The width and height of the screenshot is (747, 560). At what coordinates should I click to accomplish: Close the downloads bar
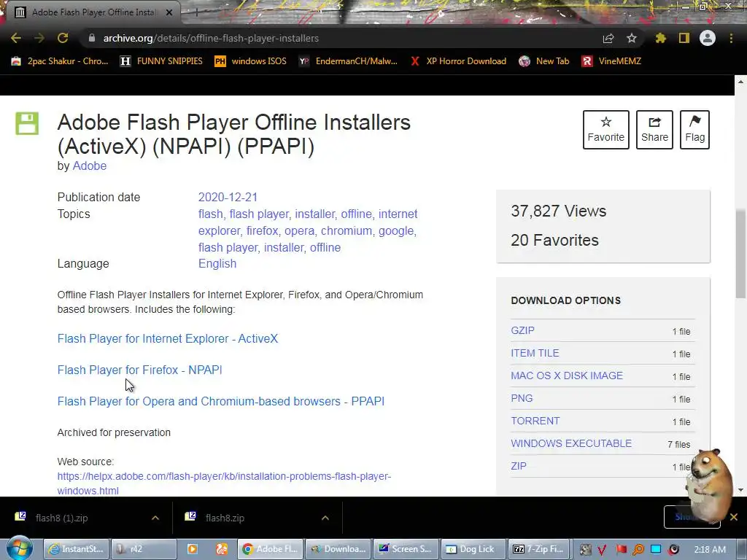click(x=734, y=517)
